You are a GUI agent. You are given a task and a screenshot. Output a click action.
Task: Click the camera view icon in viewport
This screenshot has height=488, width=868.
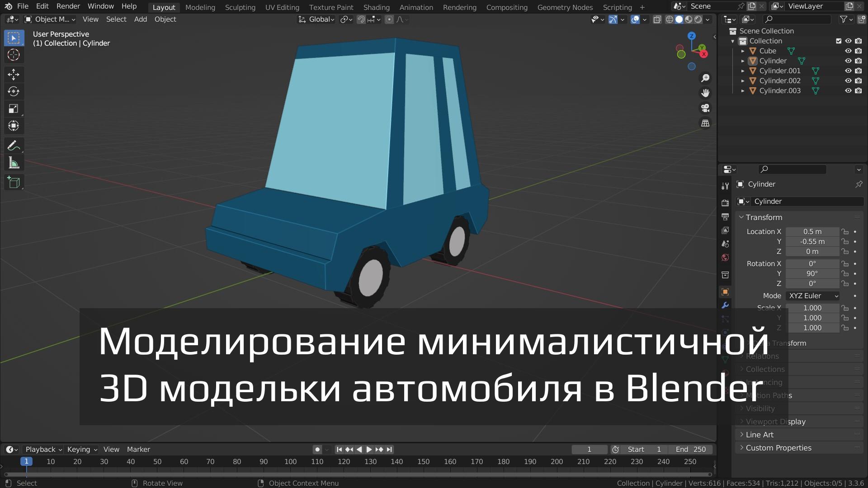point(705,108)
